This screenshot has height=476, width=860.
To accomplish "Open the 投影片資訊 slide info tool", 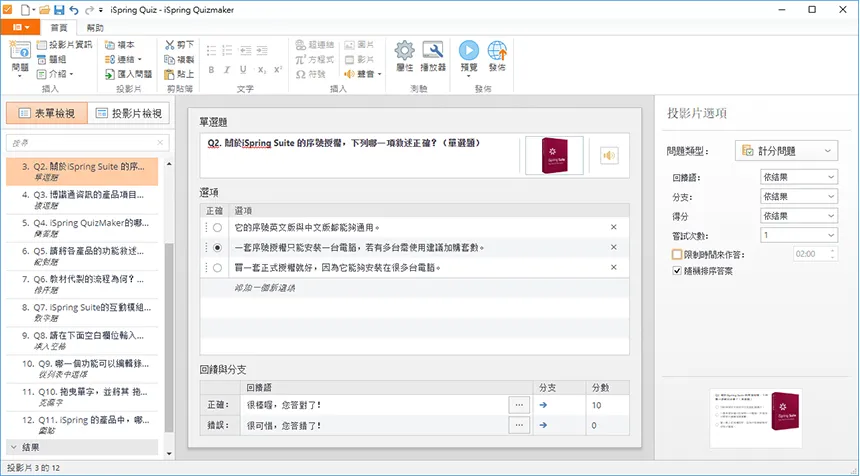I will (64, 45).
